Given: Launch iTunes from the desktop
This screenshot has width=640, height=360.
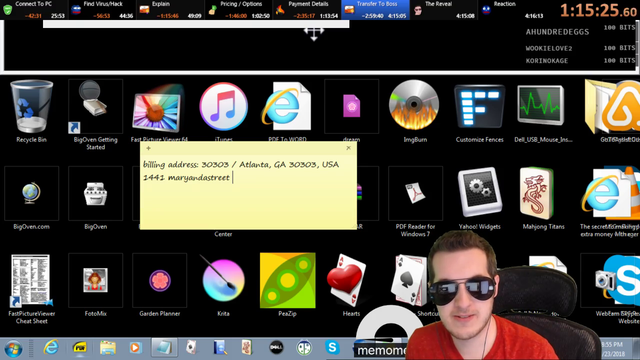Looking at the screenshot, I should coord(223,111).
